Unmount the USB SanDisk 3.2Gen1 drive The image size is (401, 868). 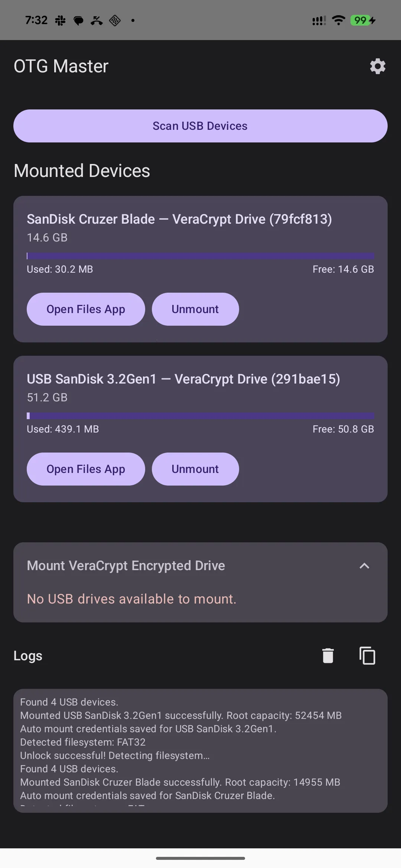coord(195,469)
